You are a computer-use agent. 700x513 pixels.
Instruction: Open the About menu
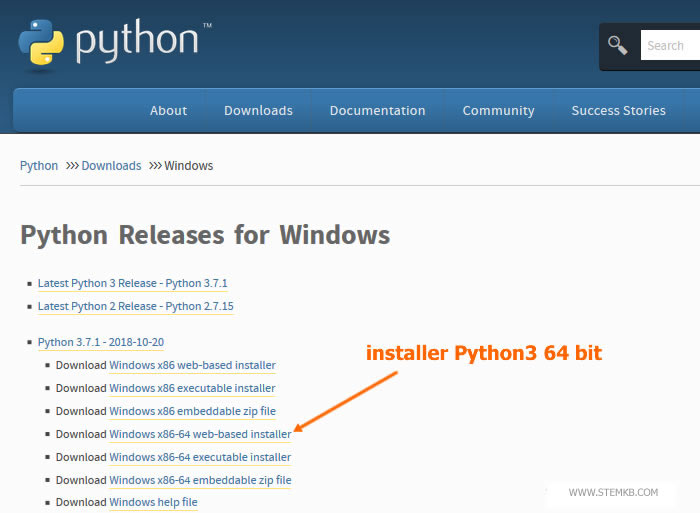coord(168,111)
